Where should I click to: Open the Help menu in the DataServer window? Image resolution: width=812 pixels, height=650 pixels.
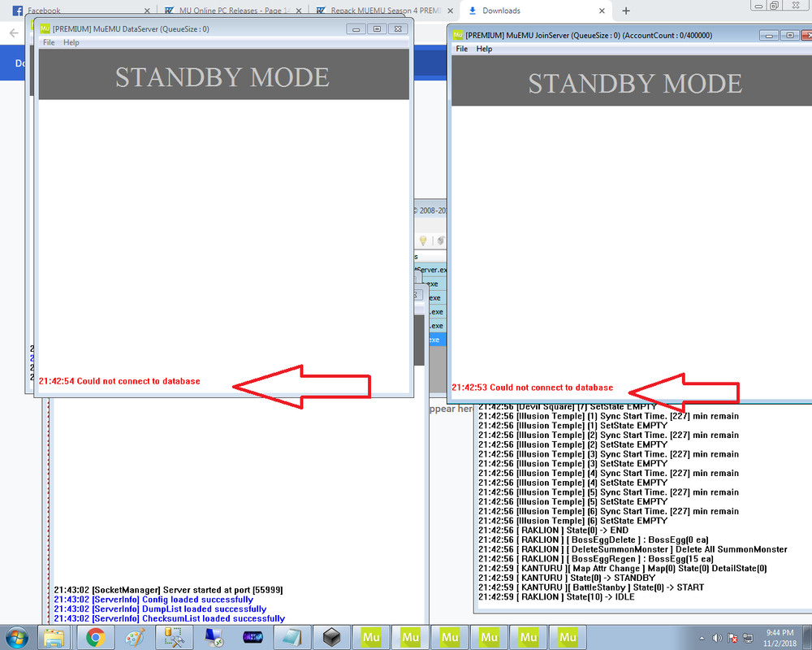(71, 42)
